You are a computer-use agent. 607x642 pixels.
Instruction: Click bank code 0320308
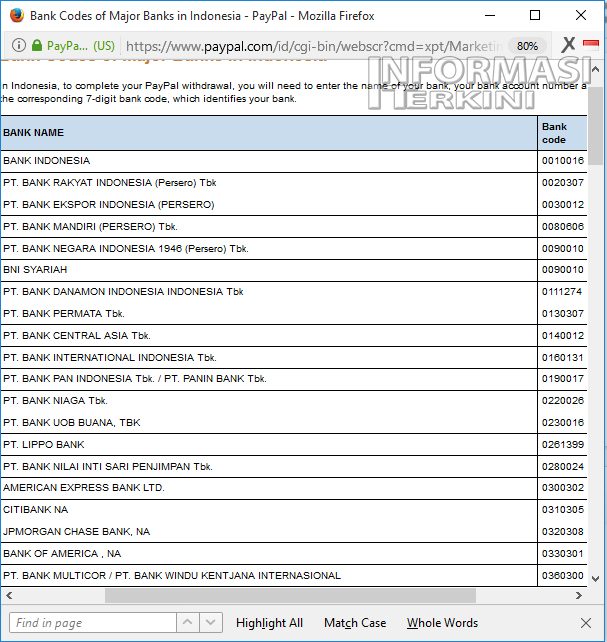[563, 532]
